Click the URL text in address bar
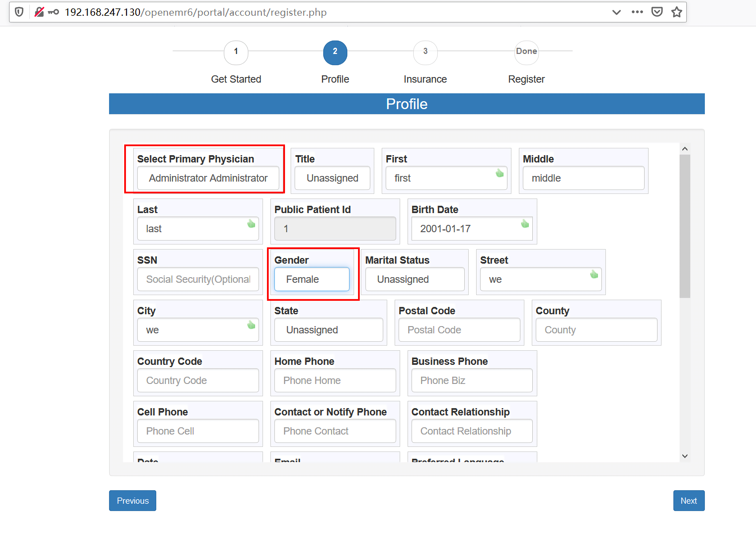 (x=195, y=12)
